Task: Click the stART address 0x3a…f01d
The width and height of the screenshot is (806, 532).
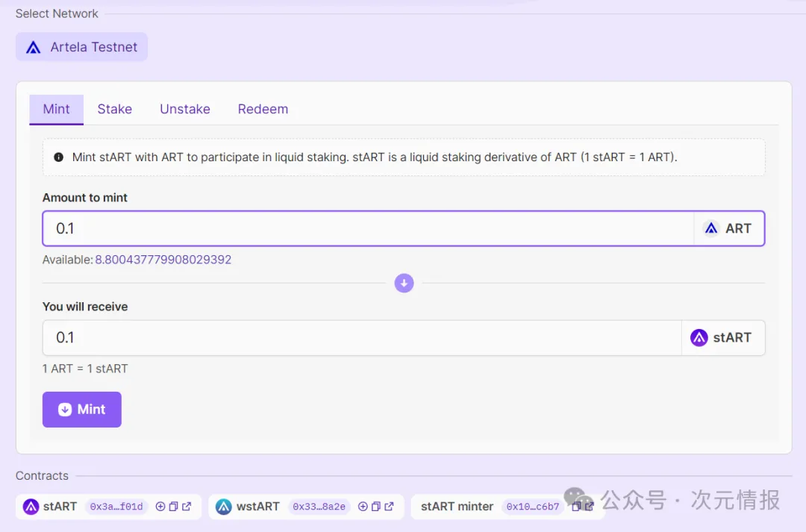Action: tap(116, 507)
